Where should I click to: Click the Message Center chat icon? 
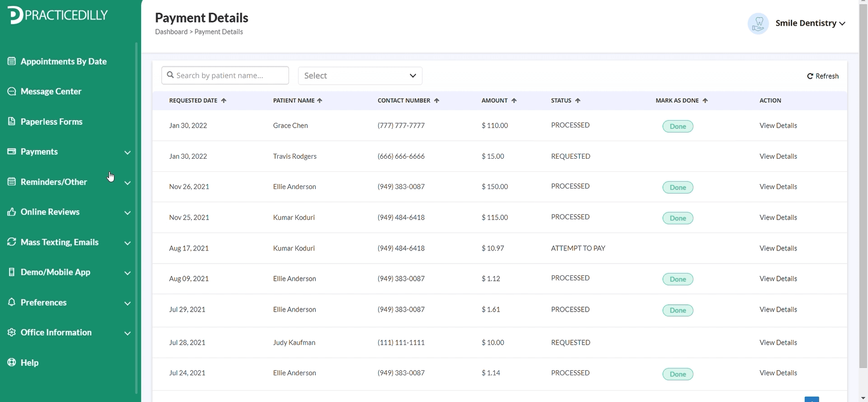click(12, 91)
